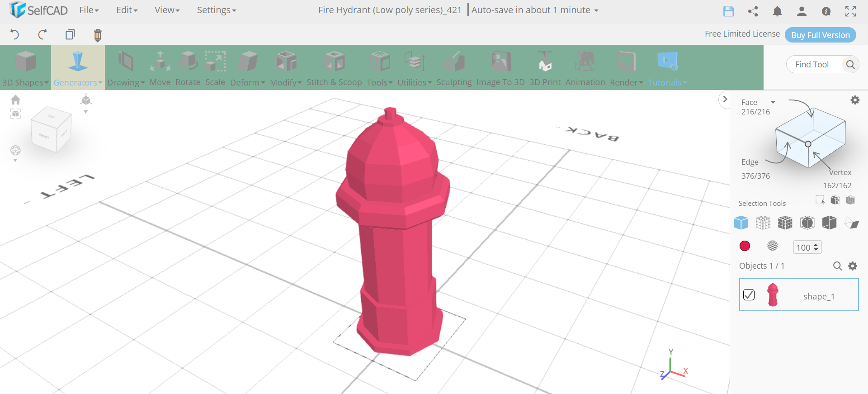This screenshot has width=868, height=394.
Task: Open the Edit menu
Action: pyautogui.click(x=127, y=10)
